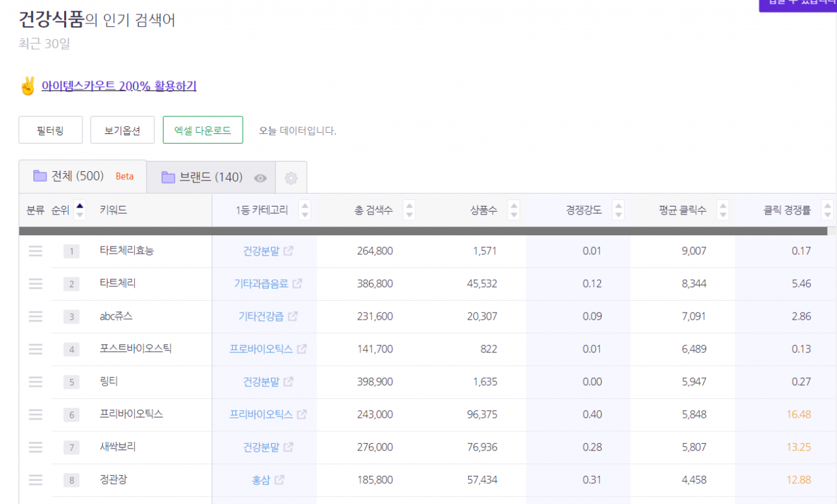Select keyword 포스트바이오스틱
Screen dimensions: 837x504
pyautogui.click(x=135, y=348)
